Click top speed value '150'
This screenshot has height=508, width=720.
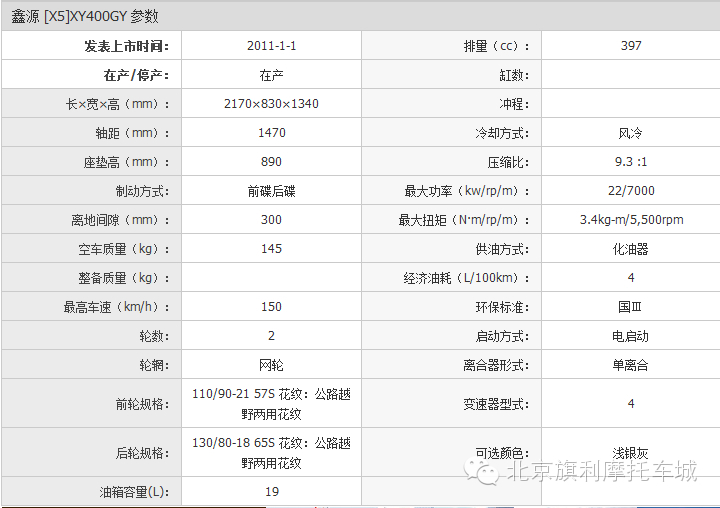click(x=271, y=306)
